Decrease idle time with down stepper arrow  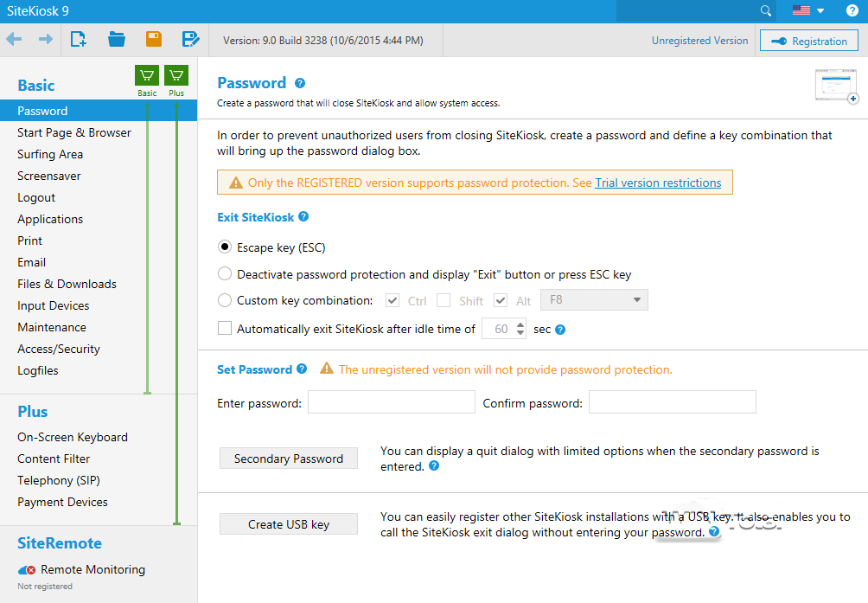(x=520, y=333)
